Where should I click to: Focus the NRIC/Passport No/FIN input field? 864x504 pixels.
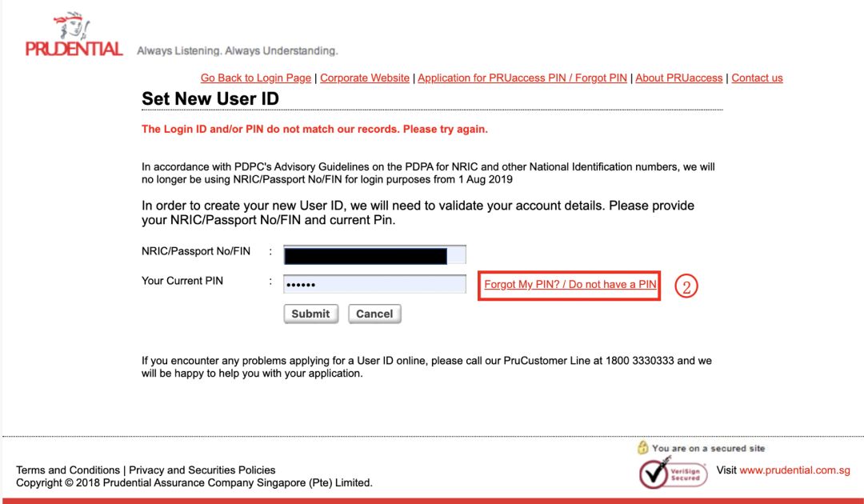[x=374, y=255]
